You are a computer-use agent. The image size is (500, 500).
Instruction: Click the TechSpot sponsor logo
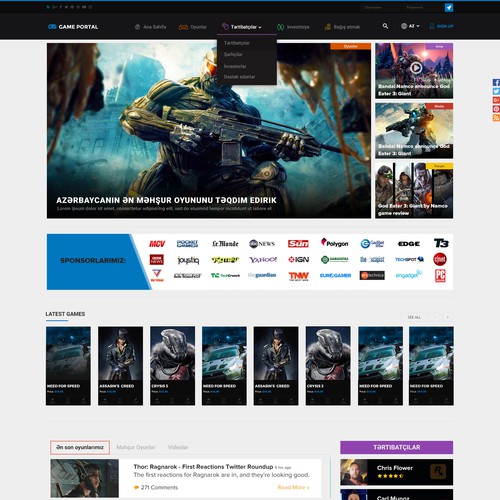(409, 259)
